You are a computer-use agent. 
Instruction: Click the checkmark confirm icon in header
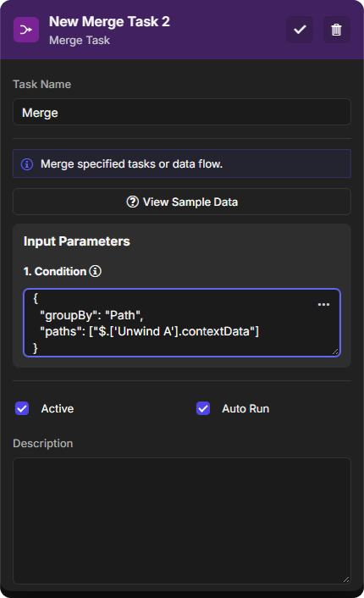[300, 30]
